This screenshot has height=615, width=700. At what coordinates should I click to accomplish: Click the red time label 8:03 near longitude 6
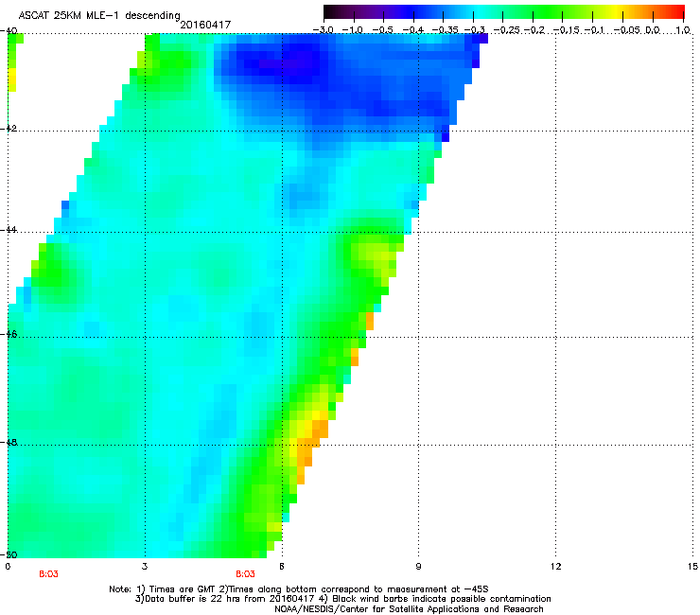(x=246, y=574)
